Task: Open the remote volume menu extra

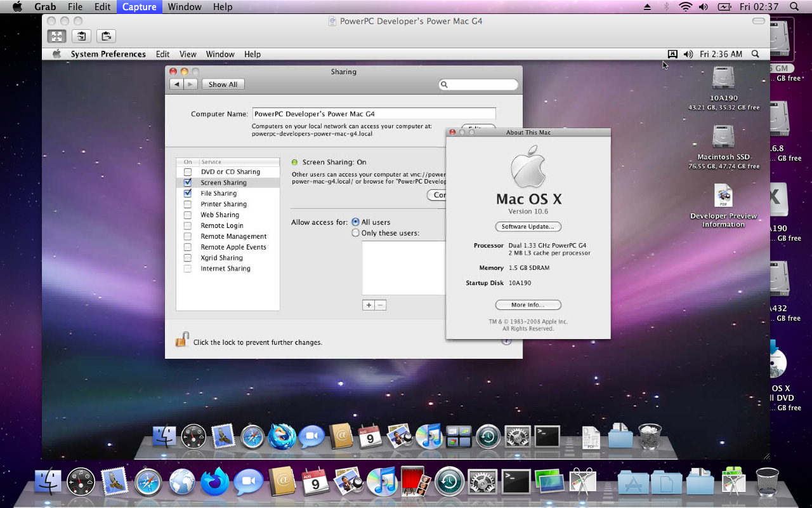Action: [688, 54]
